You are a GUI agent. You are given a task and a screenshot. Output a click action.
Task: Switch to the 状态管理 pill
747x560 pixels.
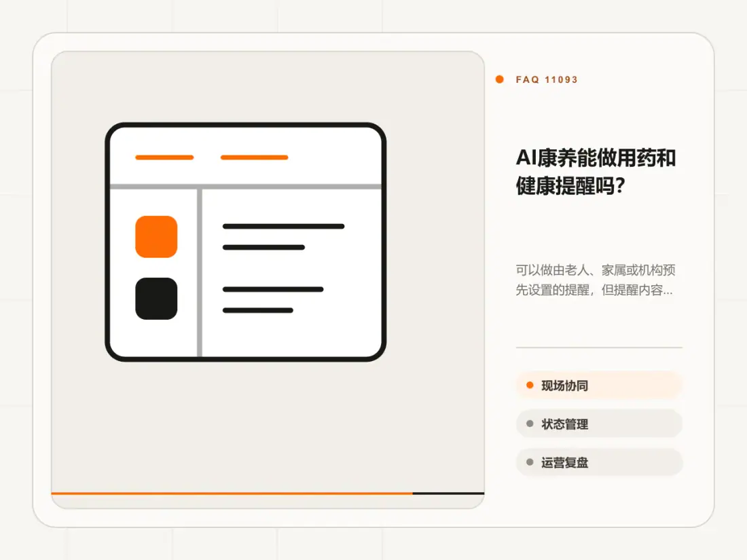point(599,424)
